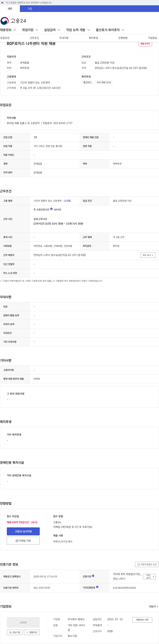Click the 12개월 contract period text
This screenshot has height=644, width=159.
coord(67,201)
